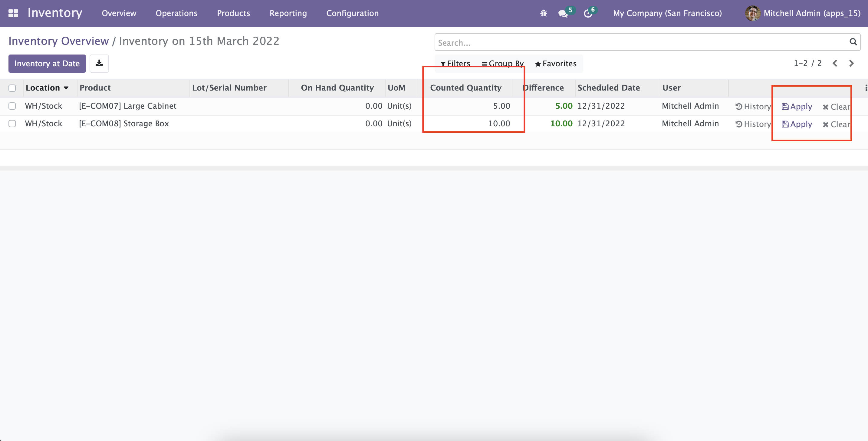This screenshot has height=441, width=868.
Task: Click into the Search input field
Action: click(x=640, y=42)
